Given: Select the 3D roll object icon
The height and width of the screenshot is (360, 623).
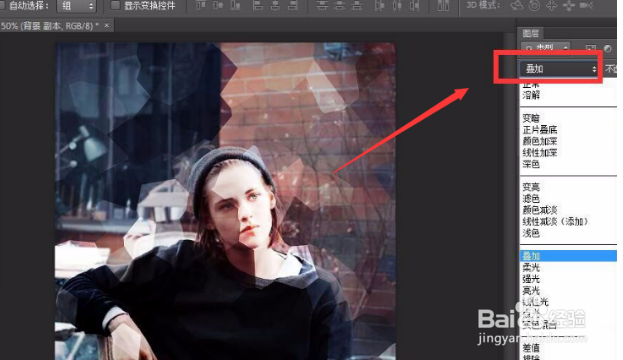Looking at the screenshot, I should tap(535, 6).
